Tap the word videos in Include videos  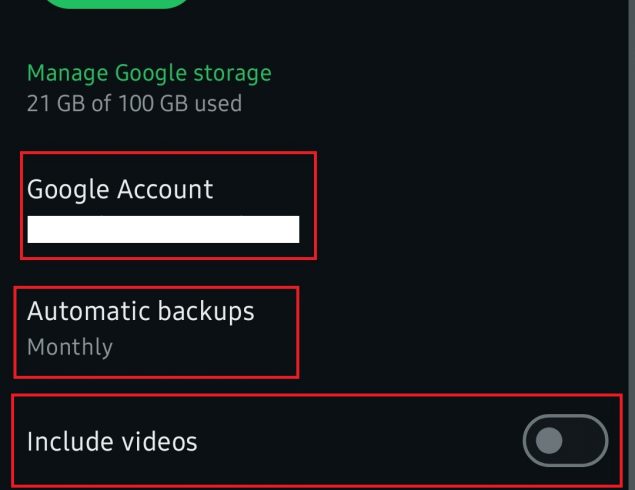(156, 441)
